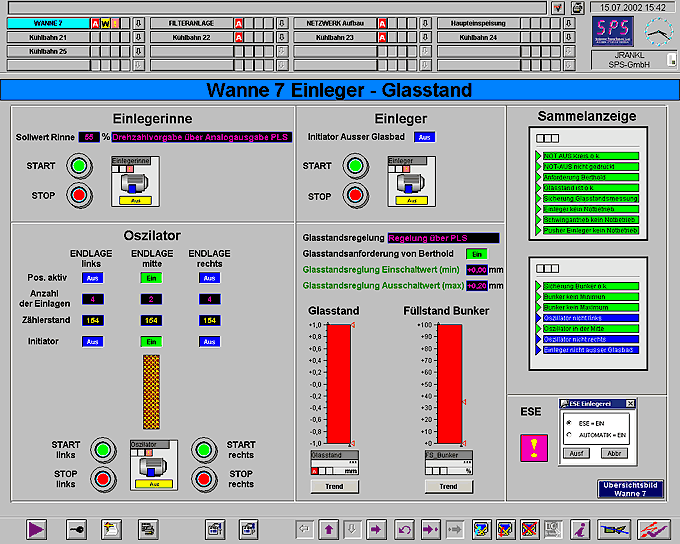Image resolution: width=680 pixels, height=544 pixels.
Task: Click the purple play arrow in bottom toolbar
Action: coord(37,528)
